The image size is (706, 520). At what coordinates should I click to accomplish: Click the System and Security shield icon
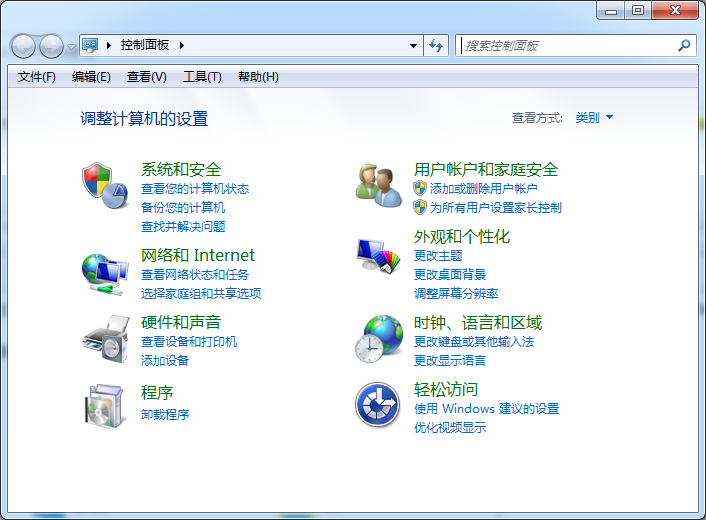tap(105, 186)
